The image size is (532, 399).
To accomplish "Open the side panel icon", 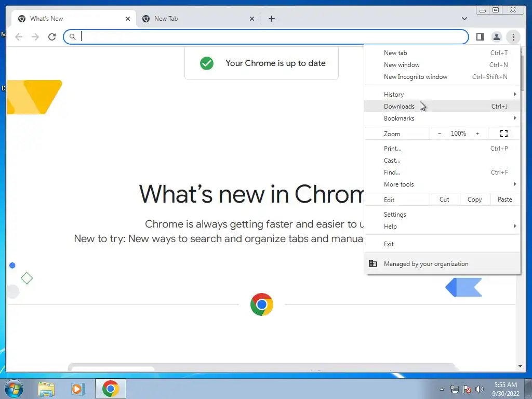I will pos(480,37).
